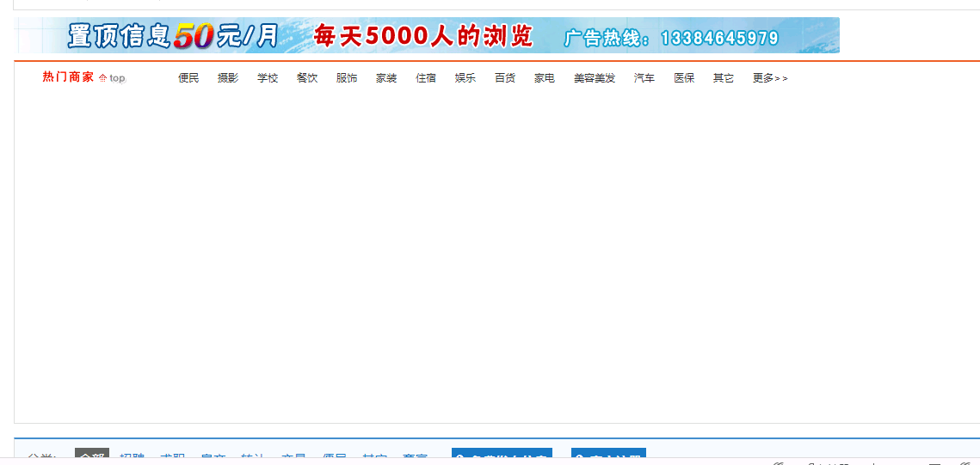Select the 汽车 category link
980x465 pixels.
click(644, 78)
